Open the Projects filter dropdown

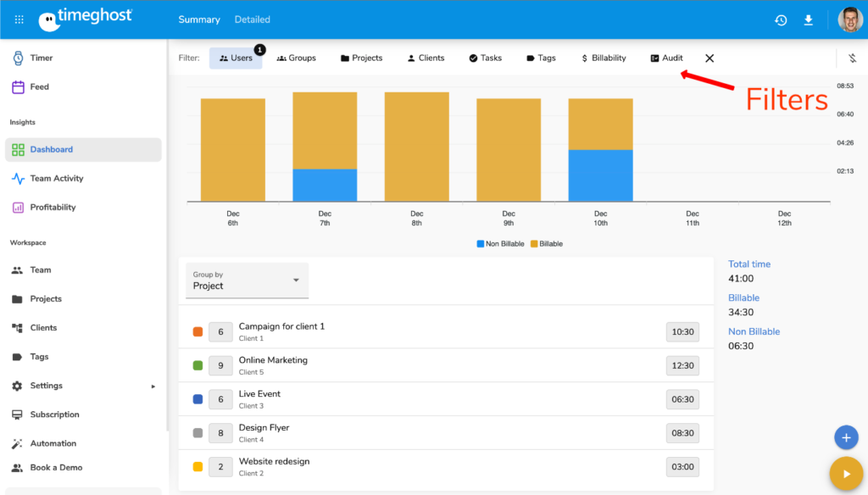(361, 58)
